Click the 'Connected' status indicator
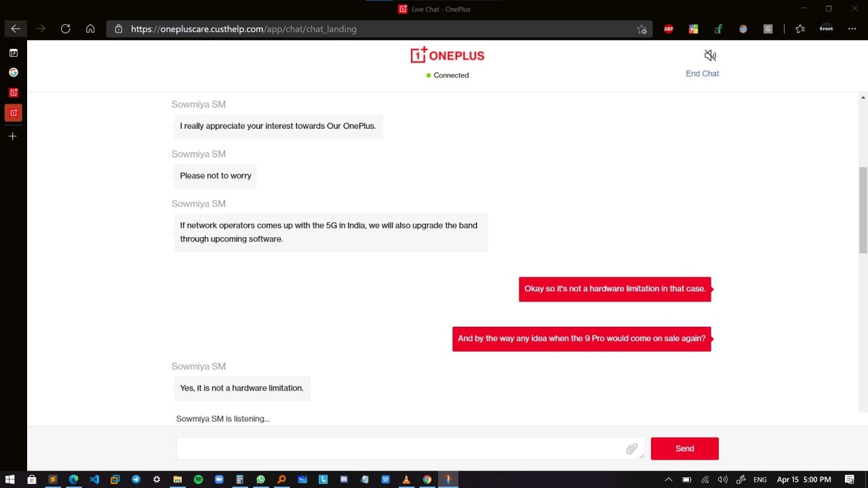The height and width of the screenshot is (488, 868). pos(448,75)
